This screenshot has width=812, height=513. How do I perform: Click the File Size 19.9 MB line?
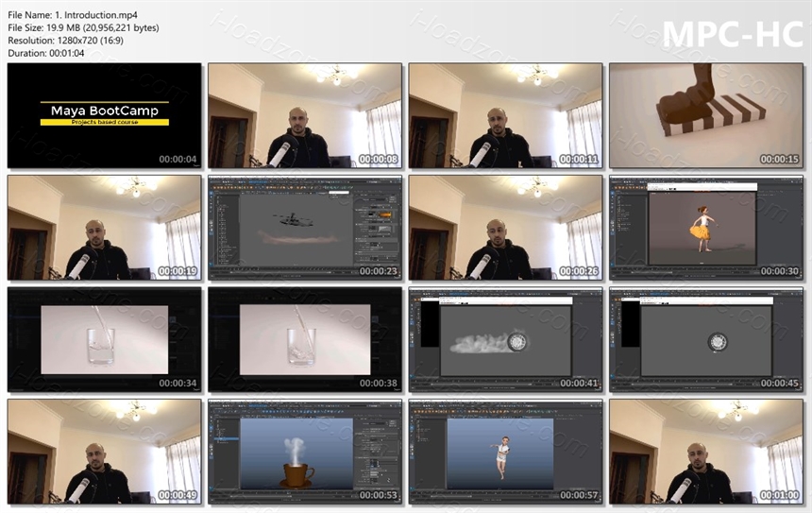[83, 27]
